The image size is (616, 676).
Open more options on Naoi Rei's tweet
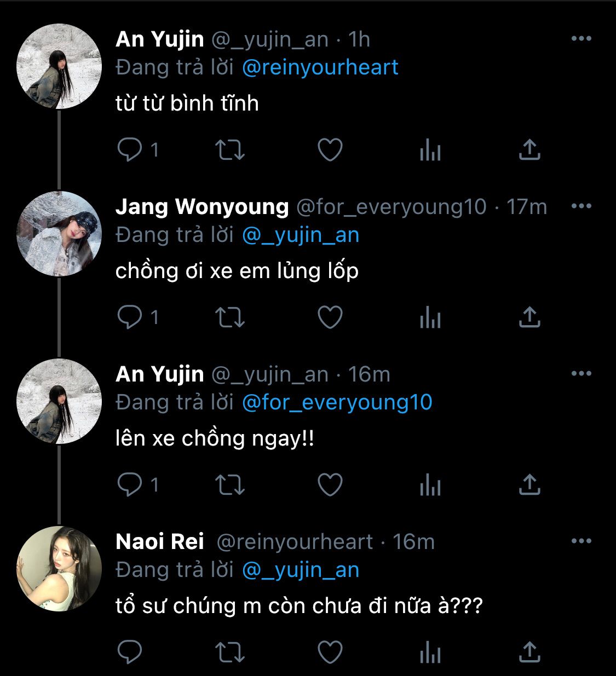(581, 541)
